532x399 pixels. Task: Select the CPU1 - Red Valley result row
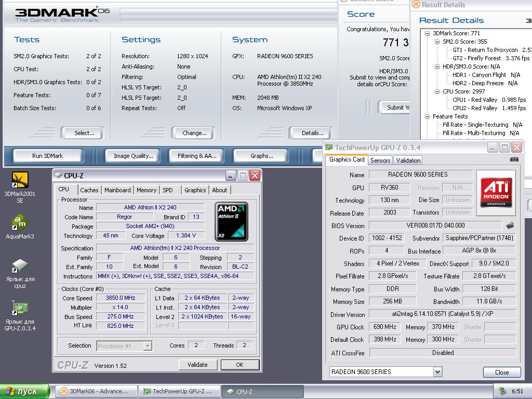click(x=489, y=100)
